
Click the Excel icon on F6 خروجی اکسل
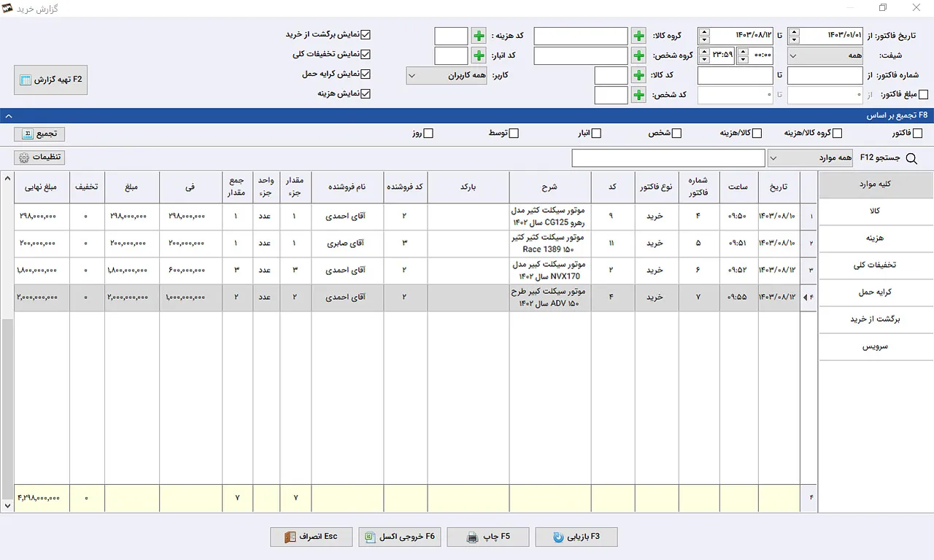coord(371,537)
